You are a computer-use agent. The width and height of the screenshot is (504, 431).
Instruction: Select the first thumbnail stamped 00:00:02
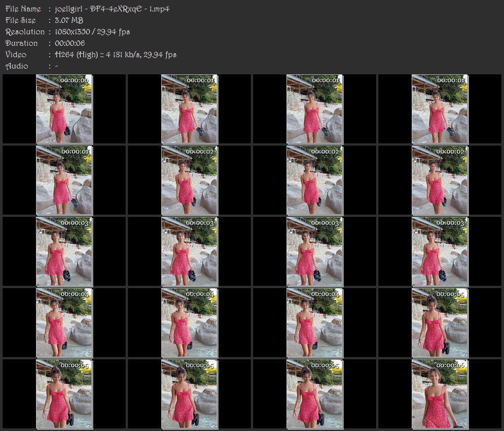click(x=189, y=180)
